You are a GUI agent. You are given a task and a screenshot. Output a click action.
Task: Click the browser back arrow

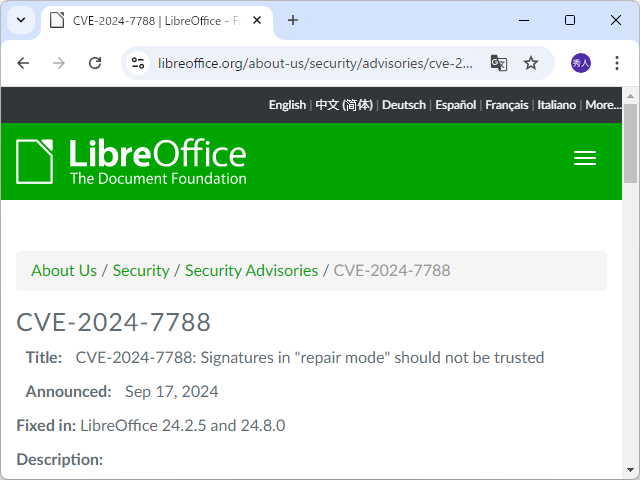click(24, 63)
